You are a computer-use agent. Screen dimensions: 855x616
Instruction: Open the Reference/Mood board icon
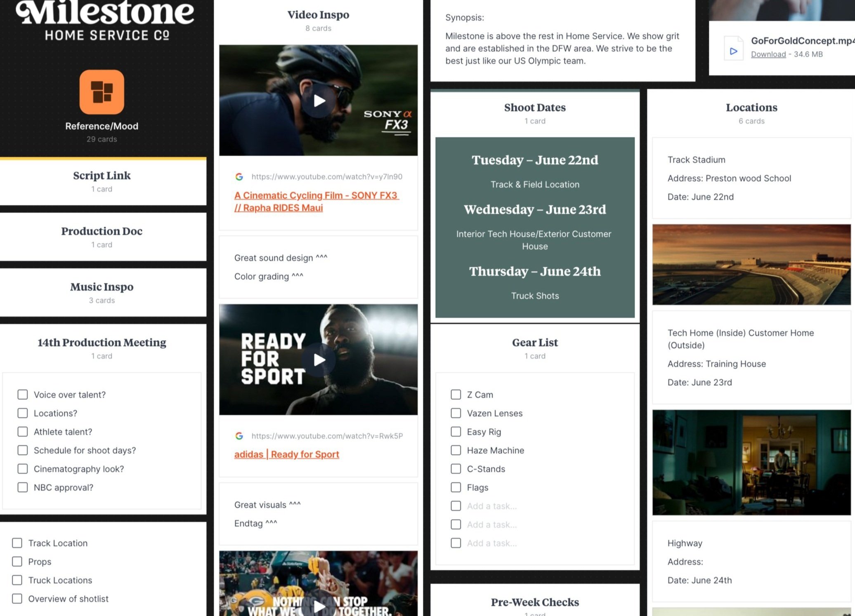[x=102, y=92]
